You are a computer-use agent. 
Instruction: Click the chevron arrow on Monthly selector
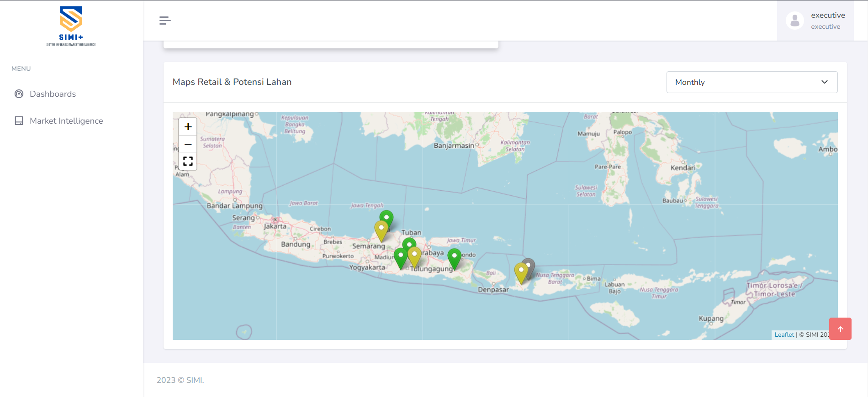pos(825,82)
